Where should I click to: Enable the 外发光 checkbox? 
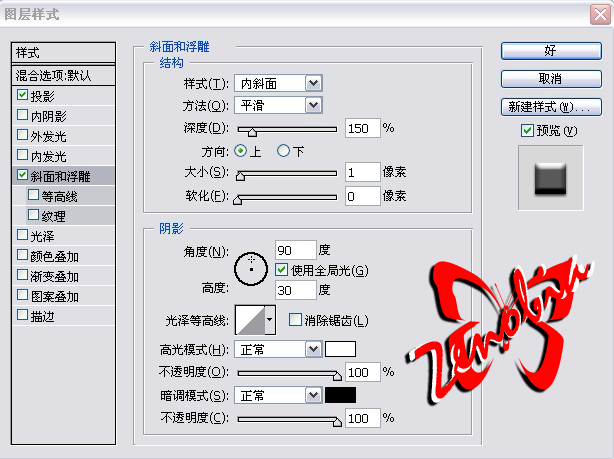(x=22, y=135)
